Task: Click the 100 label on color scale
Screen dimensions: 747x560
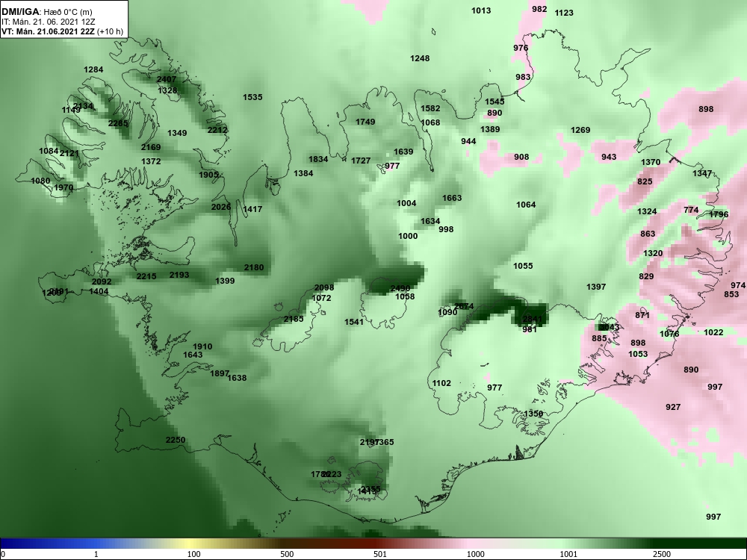Action: 193,554
